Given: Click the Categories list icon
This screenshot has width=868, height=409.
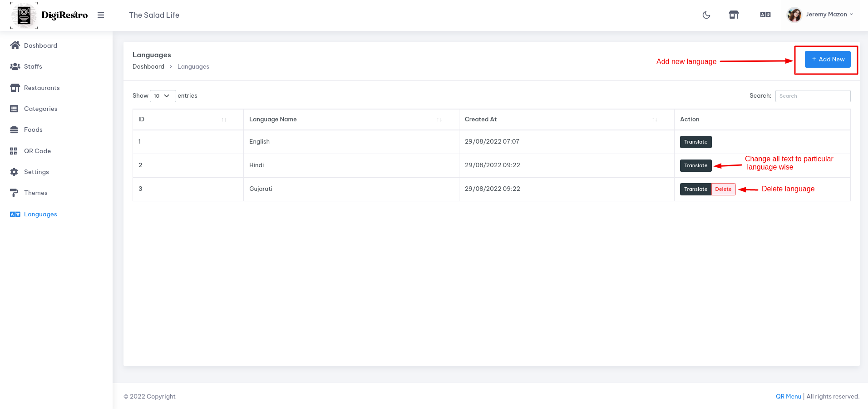Looking at the screenshot, I should (x=14, y=109).
